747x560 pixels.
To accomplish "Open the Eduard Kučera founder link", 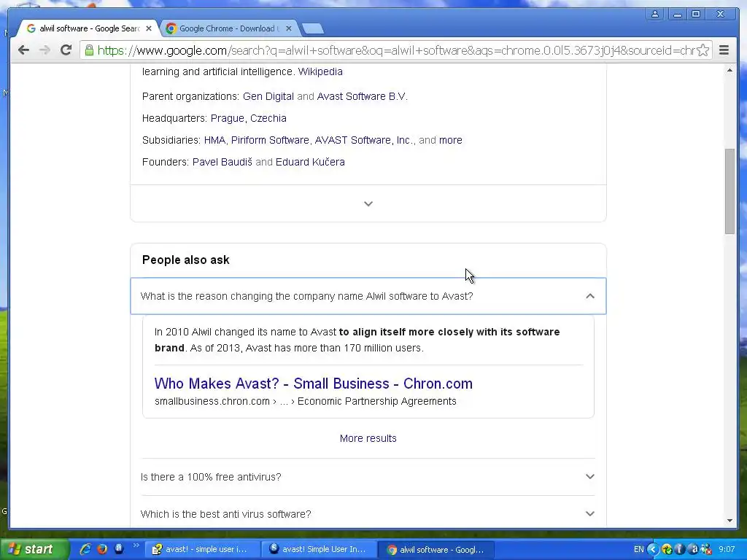I will click(310, 162).
